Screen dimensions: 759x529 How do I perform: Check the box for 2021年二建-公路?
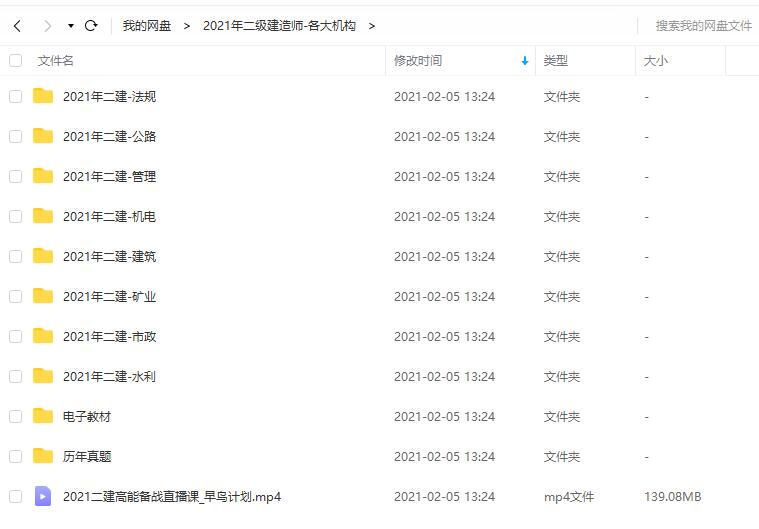(15, 136)
